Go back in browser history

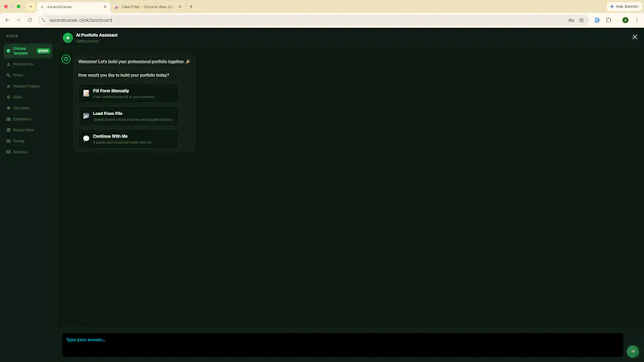(x=7, y=20)
